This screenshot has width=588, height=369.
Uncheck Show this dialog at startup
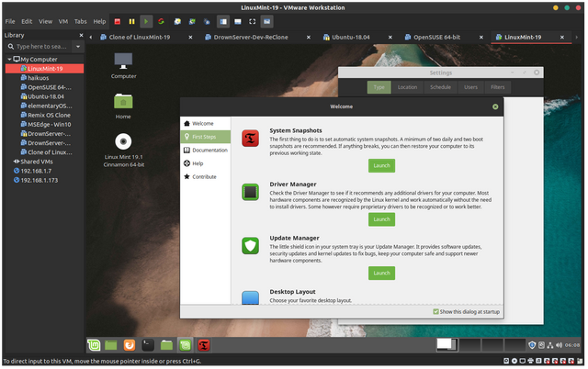(435, 312)
